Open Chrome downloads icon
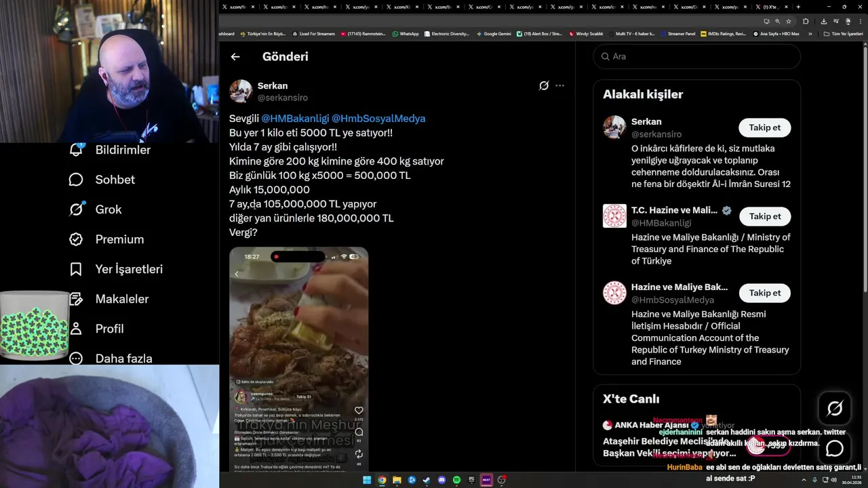Screen dimensions: 868x488 [x=824, y=21]
